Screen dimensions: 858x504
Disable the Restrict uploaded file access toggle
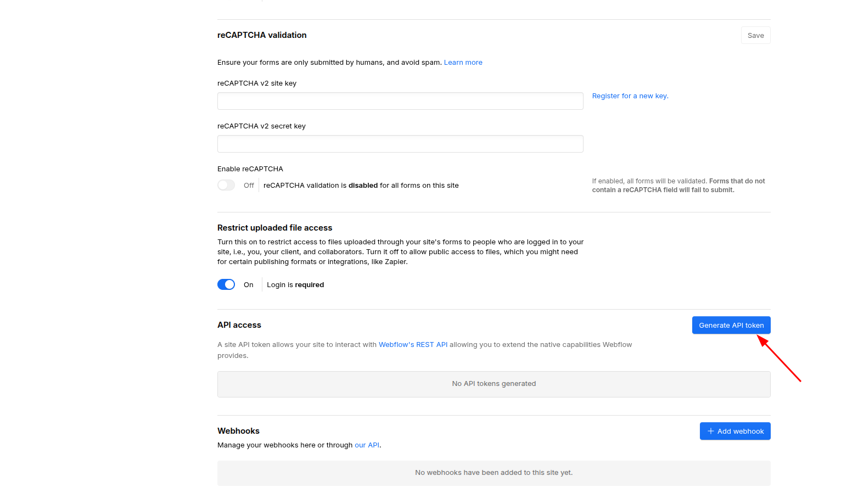[x=226, y=284]
